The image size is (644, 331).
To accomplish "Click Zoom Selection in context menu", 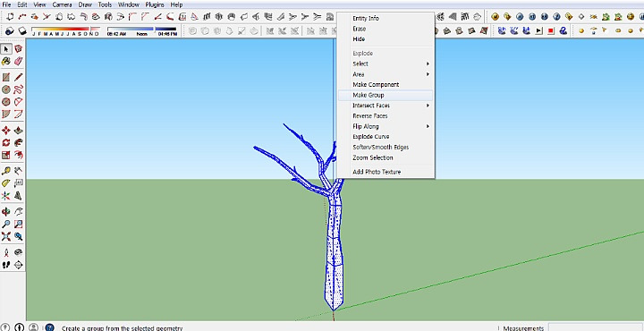I will point(386,157).
